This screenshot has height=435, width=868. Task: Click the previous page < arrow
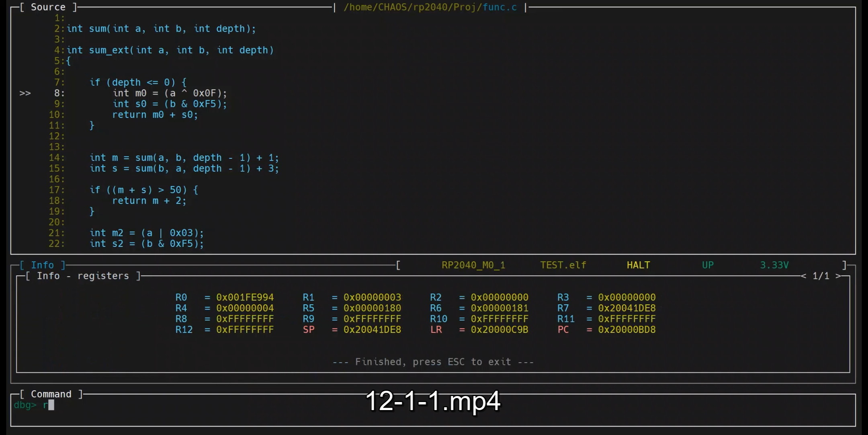(803, 276)
